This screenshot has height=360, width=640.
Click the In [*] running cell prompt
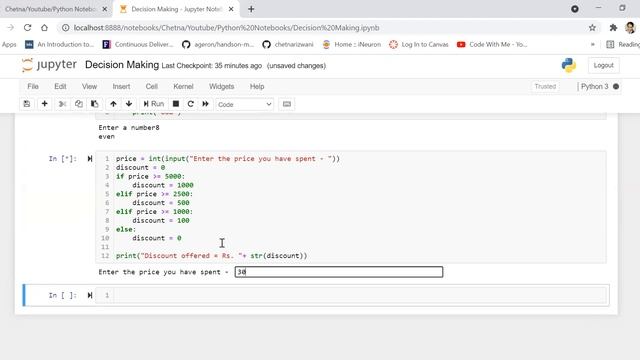point(62,159)
